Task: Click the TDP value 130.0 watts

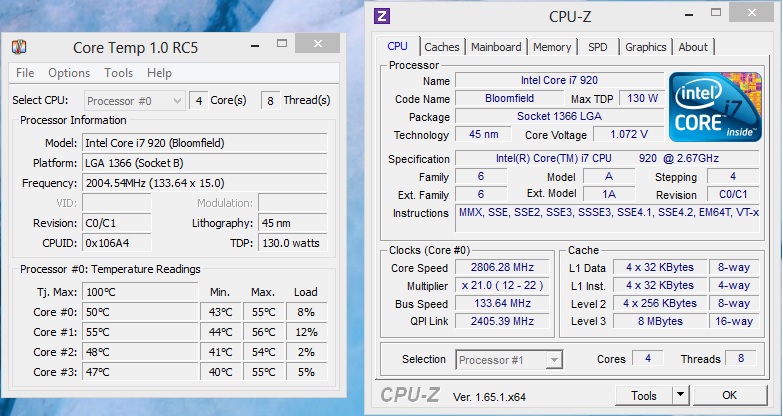Action: point(293,243)
